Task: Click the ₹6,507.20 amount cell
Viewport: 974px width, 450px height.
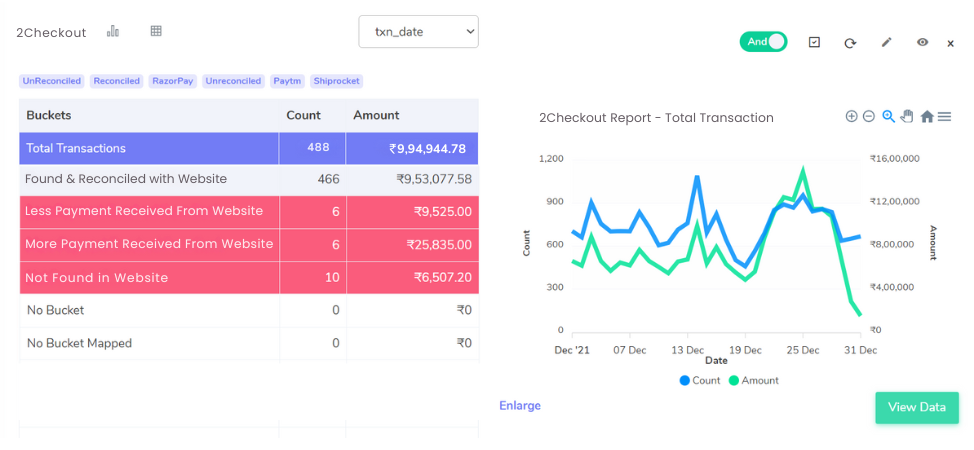Action: pos(412,278)
